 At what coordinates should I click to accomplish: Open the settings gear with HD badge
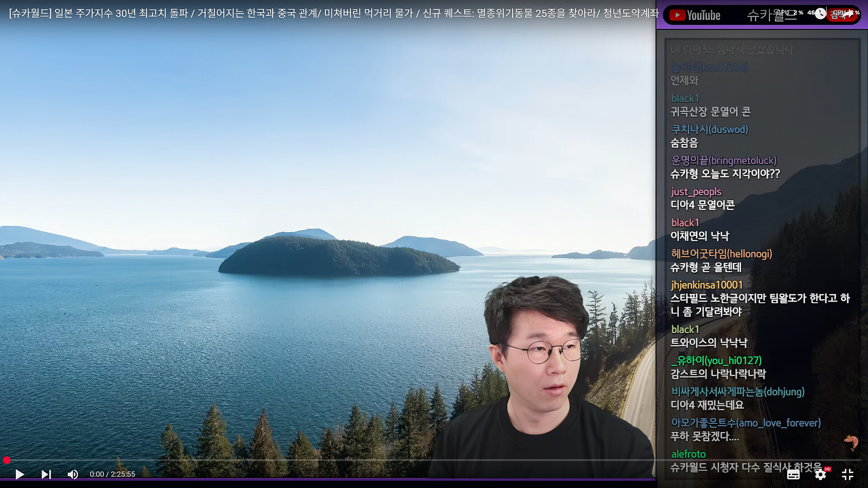tap(821, 474)
